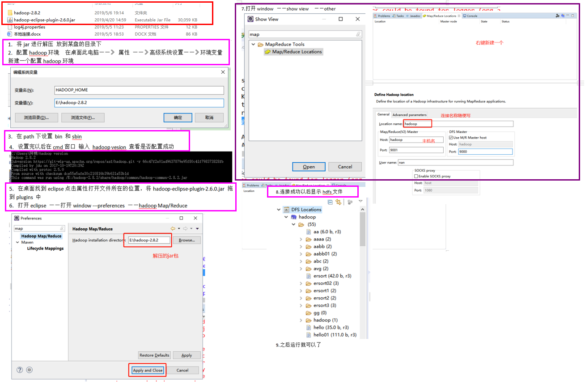Expand the ersort3 (3) folder
Screen dimensions: 585x392
click(301, 305)
